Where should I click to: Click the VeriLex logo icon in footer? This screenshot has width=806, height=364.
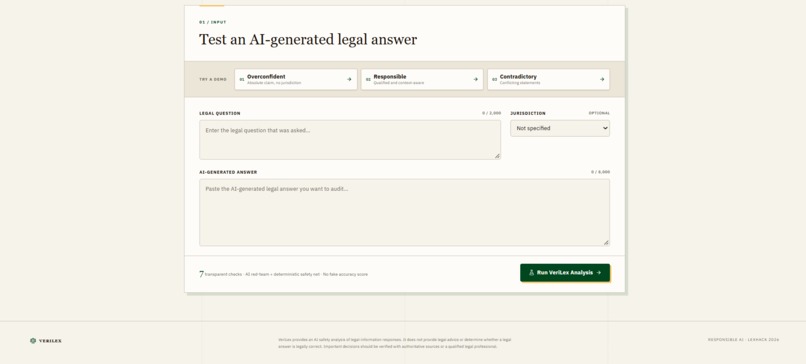(x=33, y=340)
